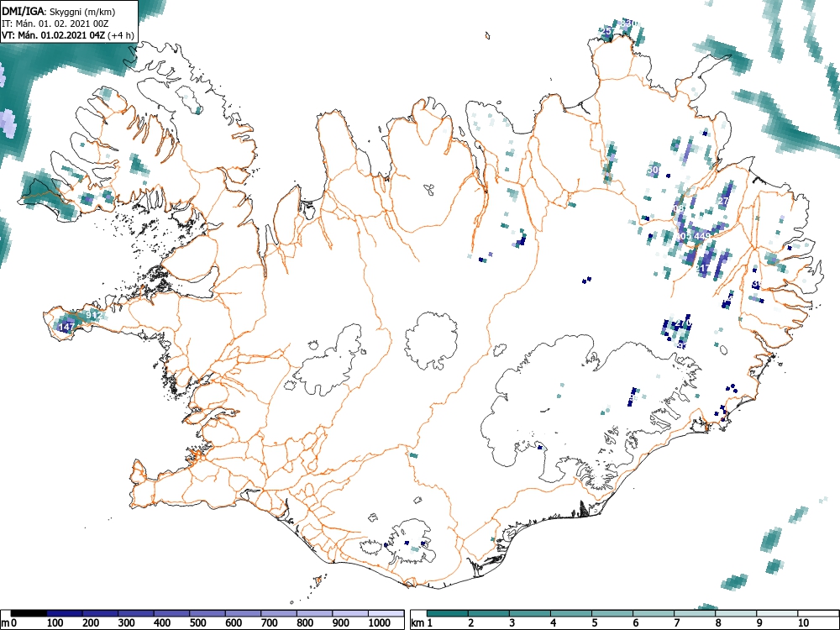The image size is (840, 630).
Task: Click the 'm' unit label in legend
Action: (5, 623)
